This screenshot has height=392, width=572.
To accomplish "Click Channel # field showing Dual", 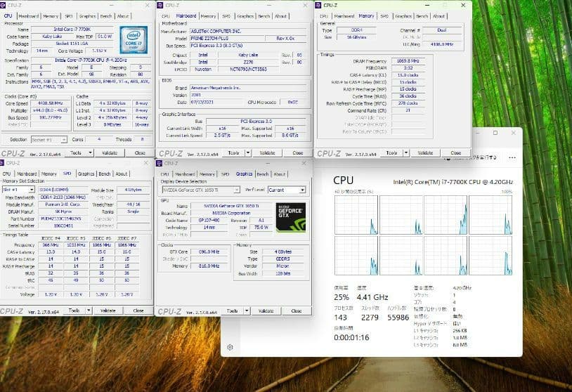I will click(442, 30).
